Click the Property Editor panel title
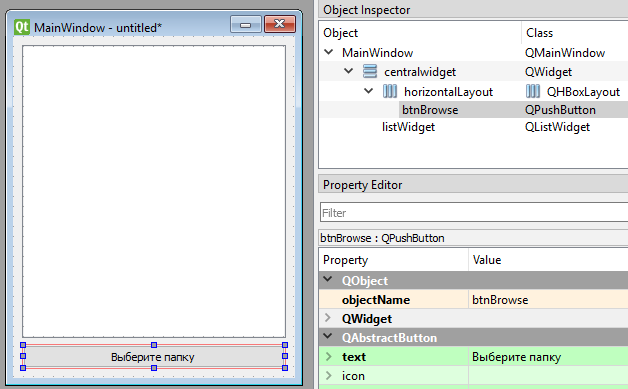 362,185
